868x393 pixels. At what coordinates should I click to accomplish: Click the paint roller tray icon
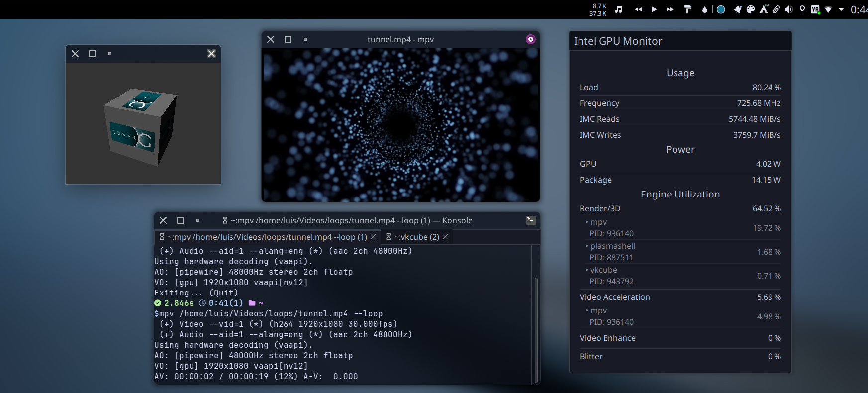[x=688, y=9]
